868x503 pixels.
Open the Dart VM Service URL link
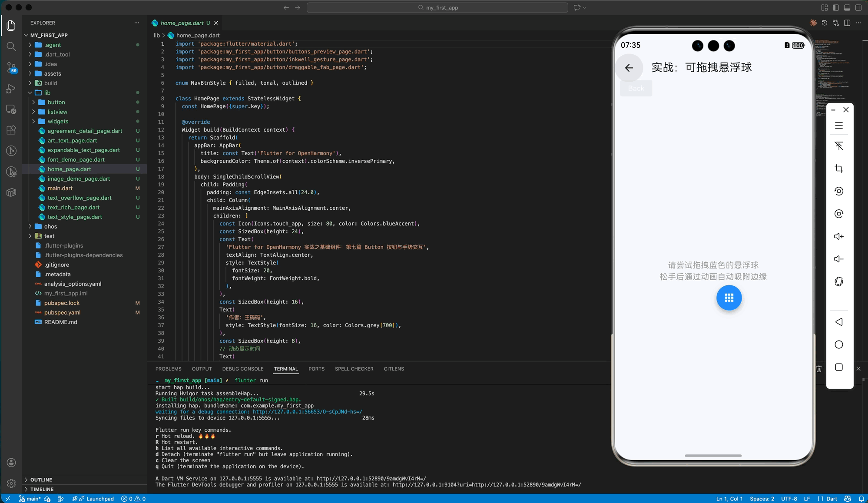371,479
